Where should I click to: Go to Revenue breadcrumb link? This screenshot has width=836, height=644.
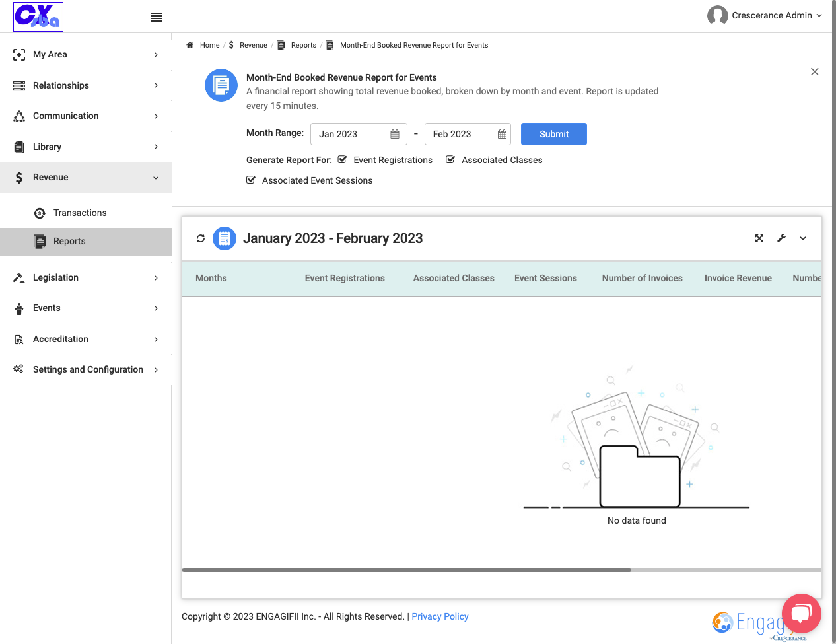pyautogui.click(x=254, y=45)
